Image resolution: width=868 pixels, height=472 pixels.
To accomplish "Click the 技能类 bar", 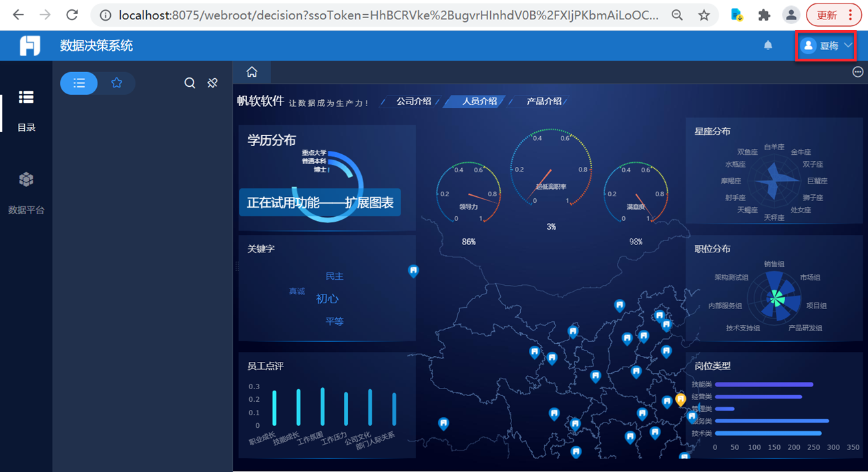I will (764, 385).
